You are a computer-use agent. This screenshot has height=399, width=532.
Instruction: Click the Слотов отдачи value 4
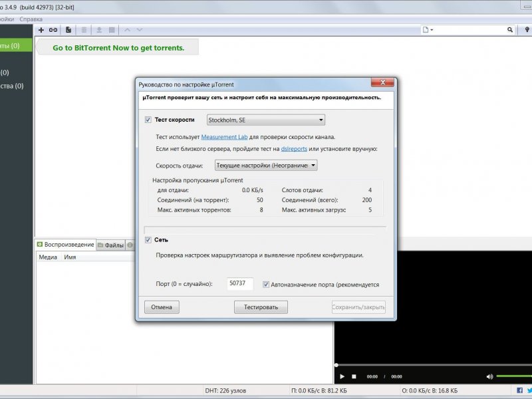(x=370, y=190)
